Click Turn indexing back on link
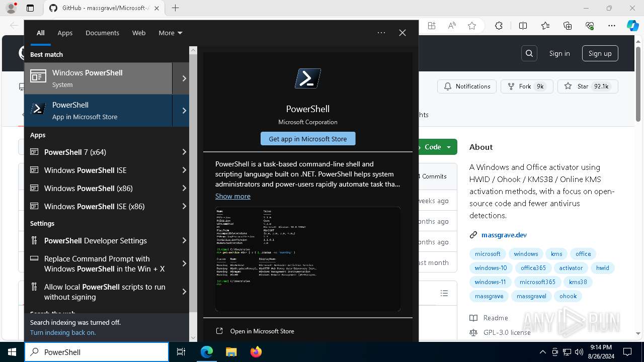The image size is (644, 362). pos(63,332)
